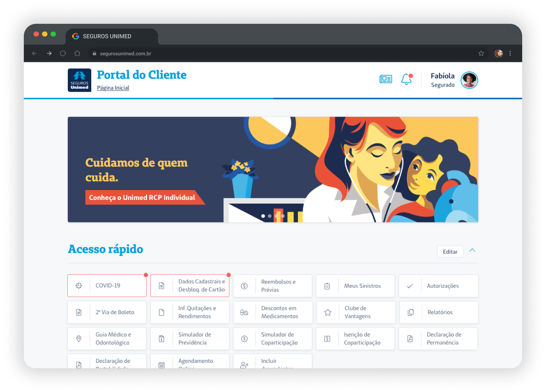Viewport: 546px width, 392px height.
Task: Open the COVID-19 quick access card
Action: (x=107, y=286)
